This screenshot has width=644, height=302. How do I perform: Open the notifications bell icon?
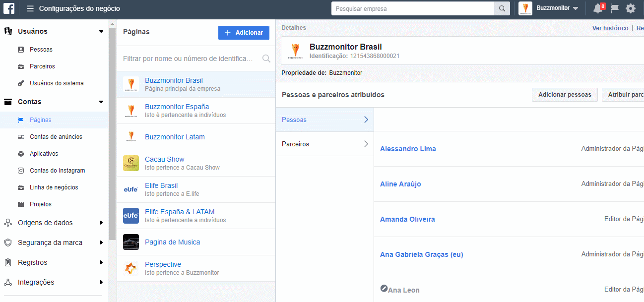[597, 8]
